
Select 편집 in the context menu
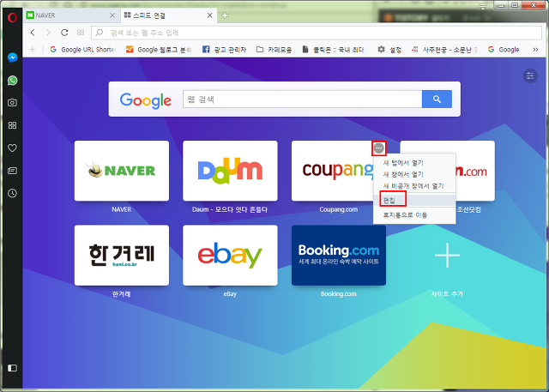414,200
